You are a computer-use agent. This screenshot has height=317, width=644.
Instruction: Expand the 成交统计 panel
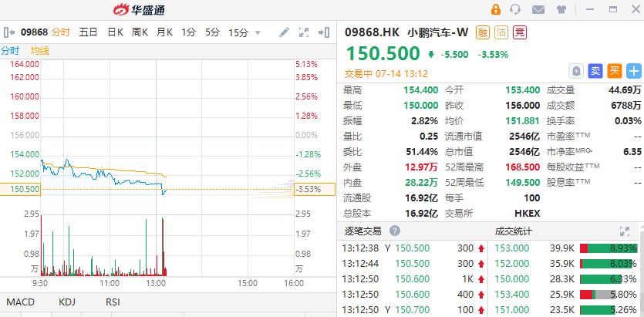pyautogui.click(x=625, y=231)
